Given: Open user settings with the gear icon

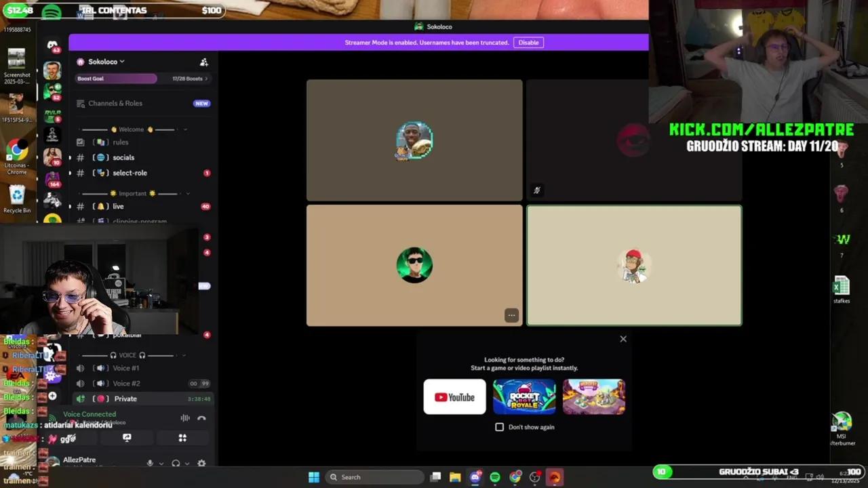Looking at the screenshot, I should [x=201, y=463].
